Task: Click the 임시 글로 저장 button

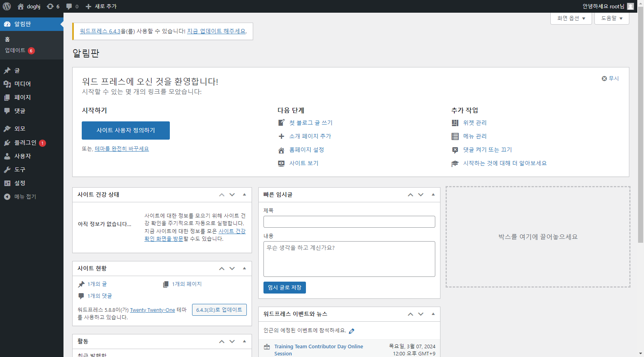Action: 285,288
